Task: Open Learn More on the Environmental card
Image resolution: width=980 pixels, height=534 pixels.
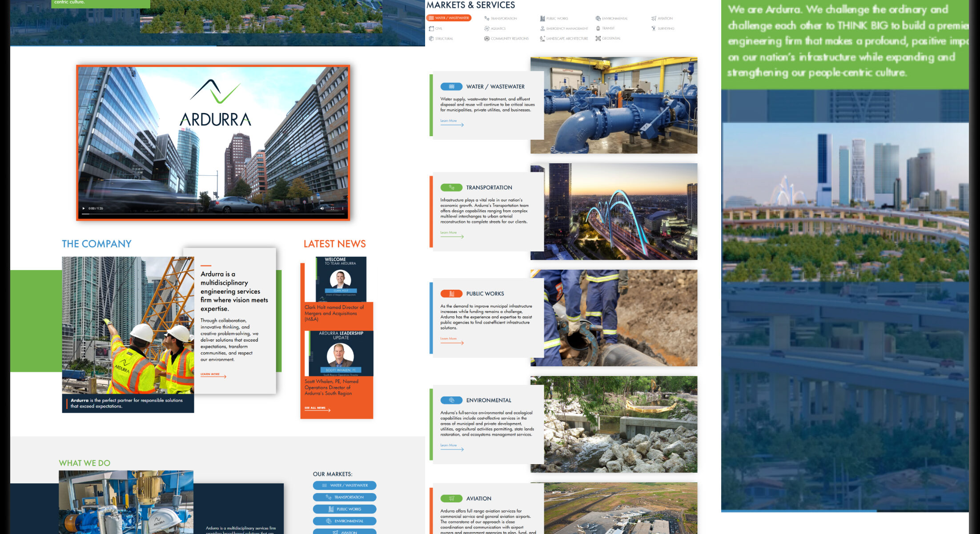Action: tap(452, 447)
